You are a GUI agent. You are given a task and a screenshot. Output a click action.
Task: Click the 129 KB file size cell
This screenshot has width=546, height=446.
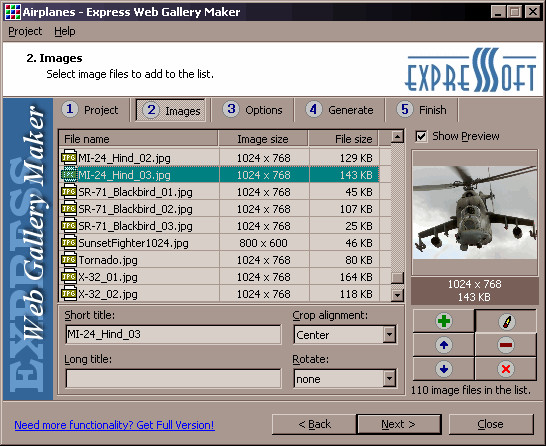point(344,158)
